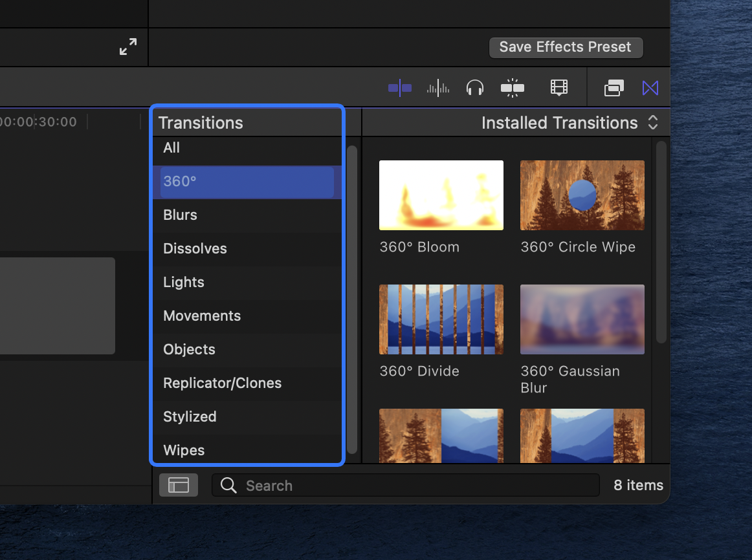Select the Objects category

point(247,349)
